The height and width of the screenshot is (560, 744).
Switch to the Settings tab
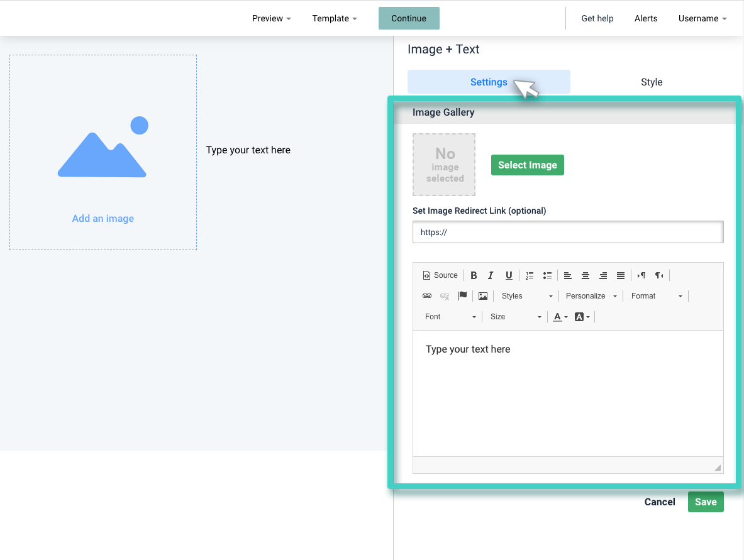(x=489, y=82)
